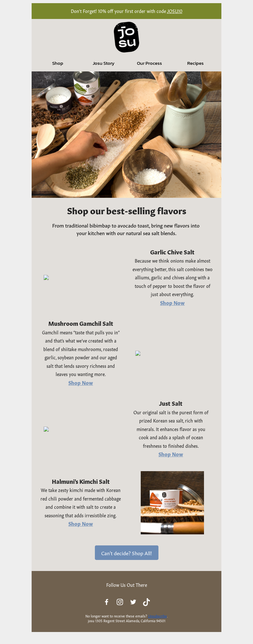Click Shop Now under Garlic Chive Salt
The image size is (253, 644).
click(x=172, y=303)
